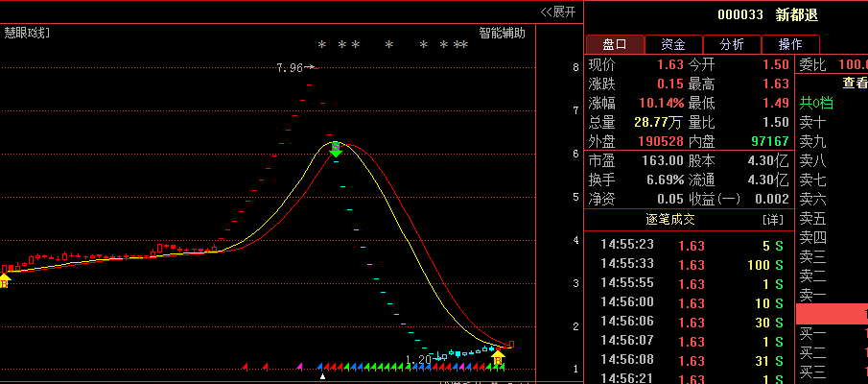Image resolution: width=868 pixels, height=384 pixels.
Task: Expand the chart panel using 展开
Action: point(558,12)
